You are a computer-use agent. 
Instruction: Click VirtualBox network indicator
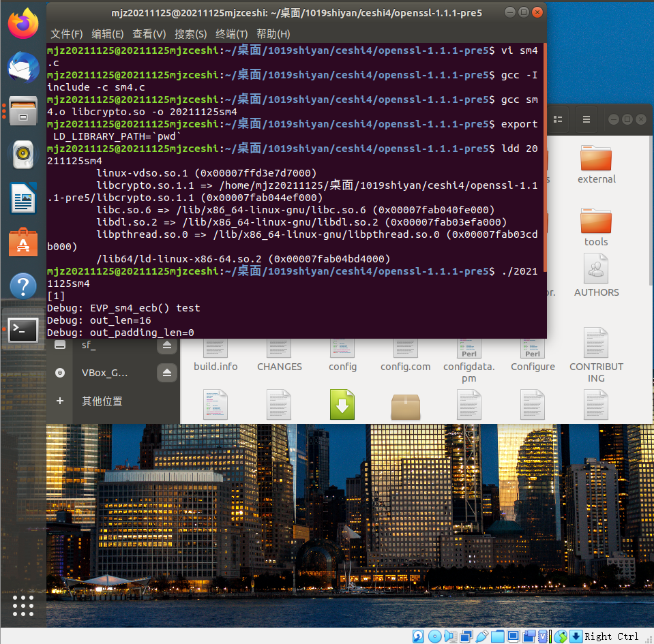[466, 636]
